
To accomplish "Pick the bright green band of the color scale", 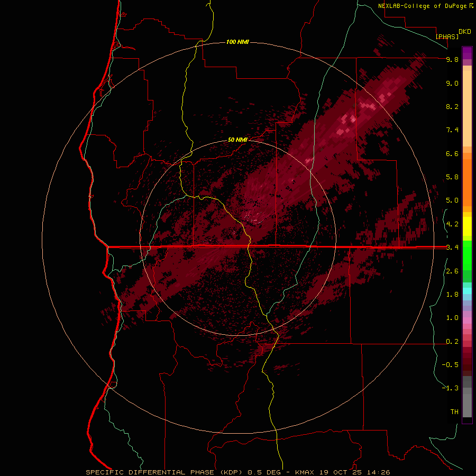I will coord(467,255).
